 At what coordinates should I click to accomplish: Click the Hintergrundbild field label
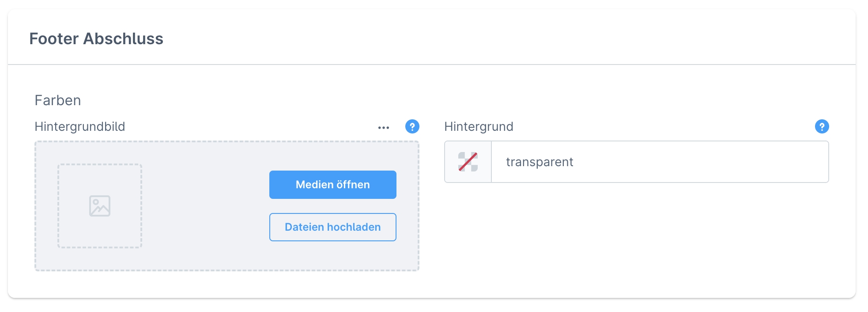tap(80, 127)
